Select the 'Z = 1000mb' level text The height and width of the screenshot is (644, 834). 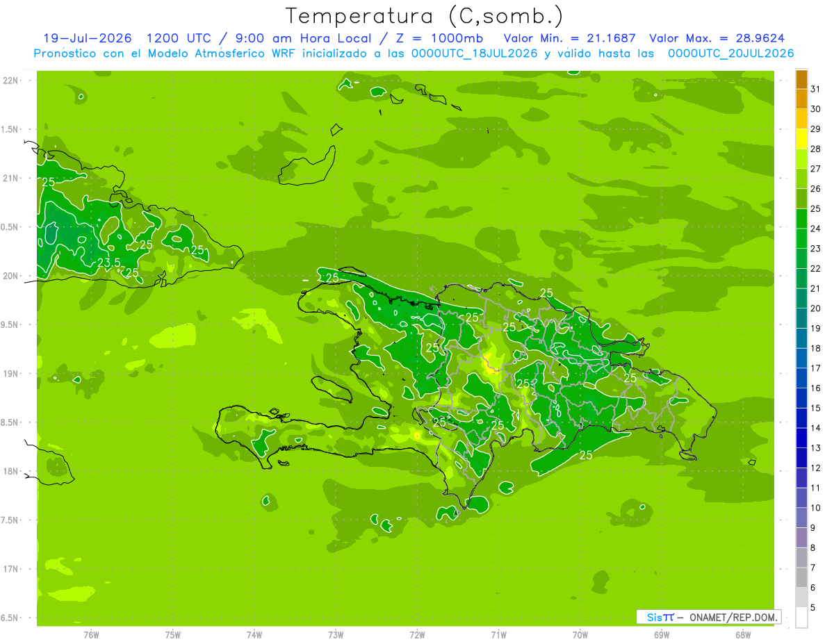(439, 38)
